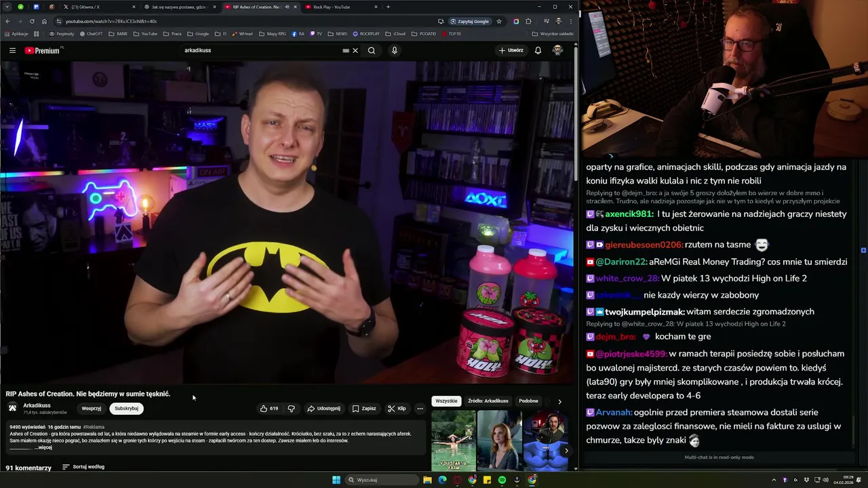This screenshot has width=868, height=488.
Task: Go to the YouTube Premium home logo
Action: click(43, 50)
